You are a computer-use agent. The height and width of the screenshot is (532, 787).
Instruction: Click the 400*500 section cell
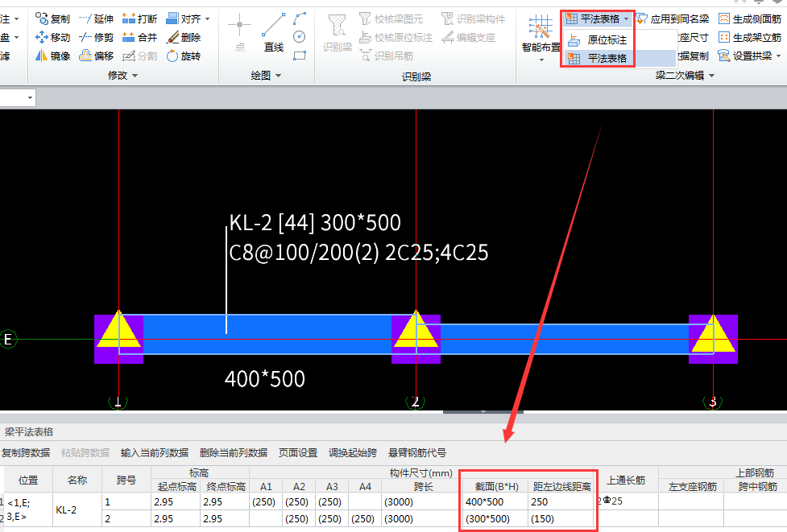click(495, 502)
